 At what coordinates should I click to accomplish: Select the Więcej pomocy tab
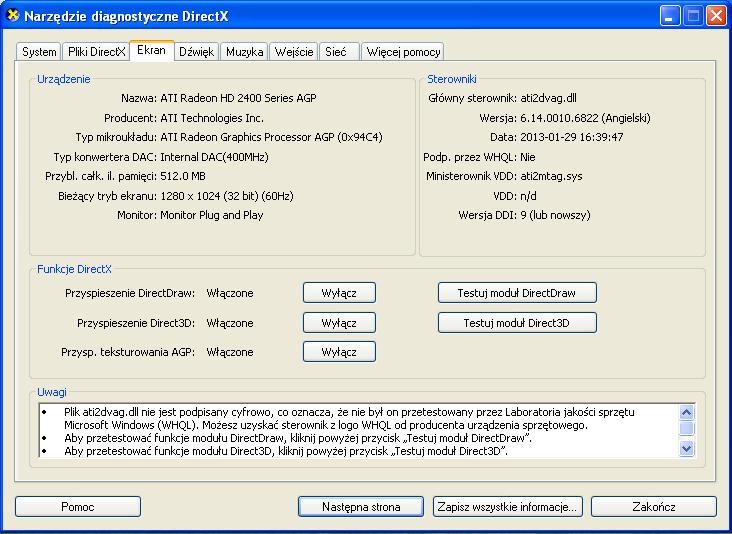(x=403, y=52)
